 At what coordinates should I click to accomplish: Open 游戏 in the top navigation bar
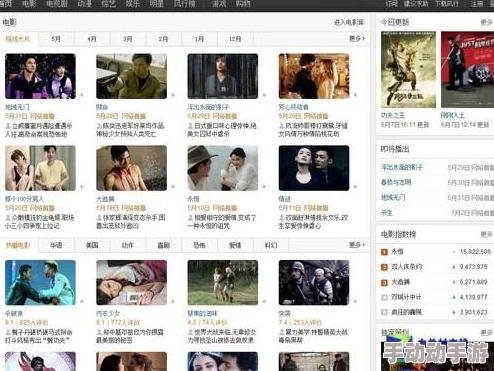tap(219, 4)
